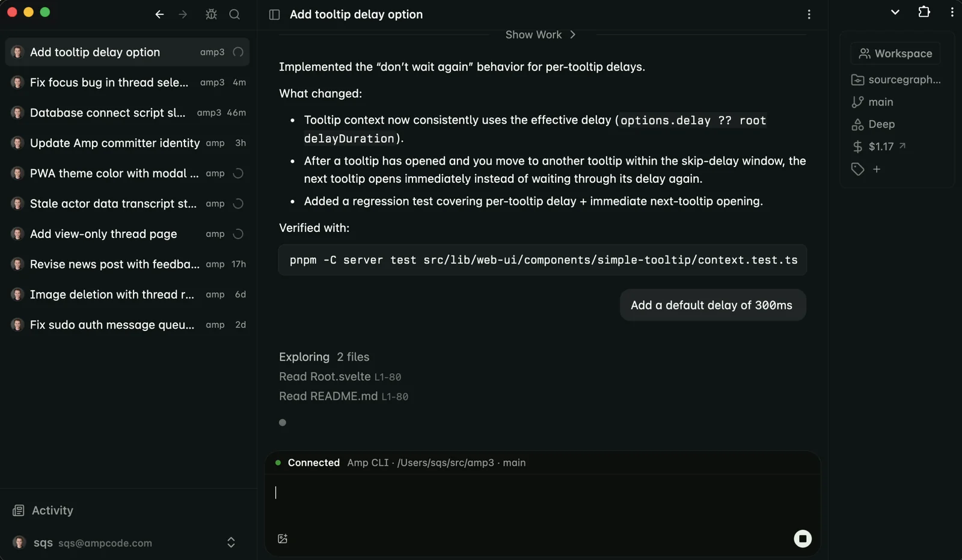Open the bug report icon
The height and width of the screenshot is (560, 962).
click(211, 14)
